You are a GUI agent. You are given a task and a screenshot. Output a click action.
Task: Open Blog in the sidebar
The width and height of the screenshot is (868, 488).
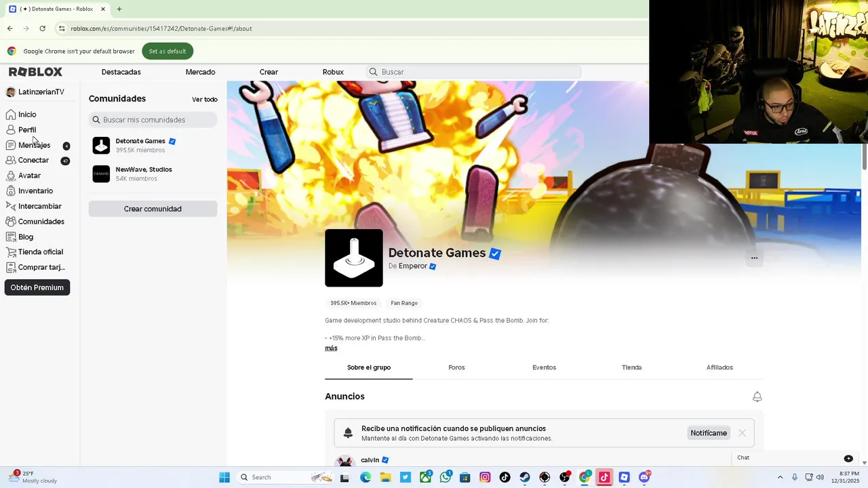pos(20,237)
